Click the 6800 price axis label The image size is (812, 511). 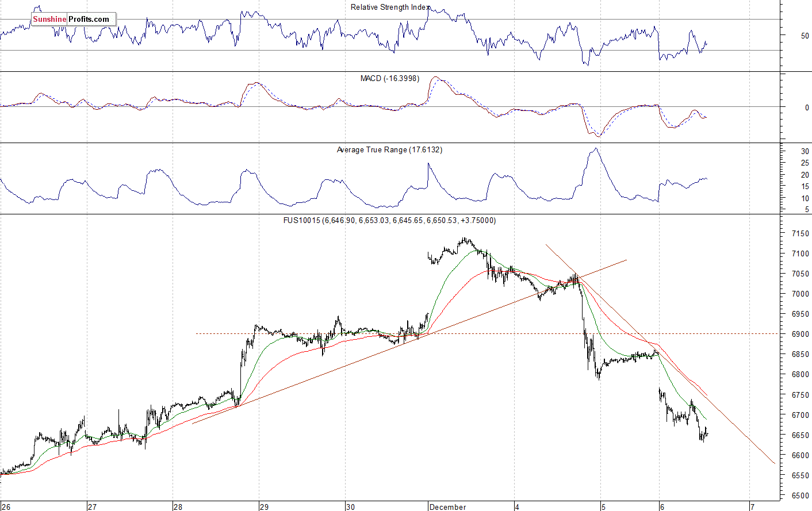click(800, 375)
